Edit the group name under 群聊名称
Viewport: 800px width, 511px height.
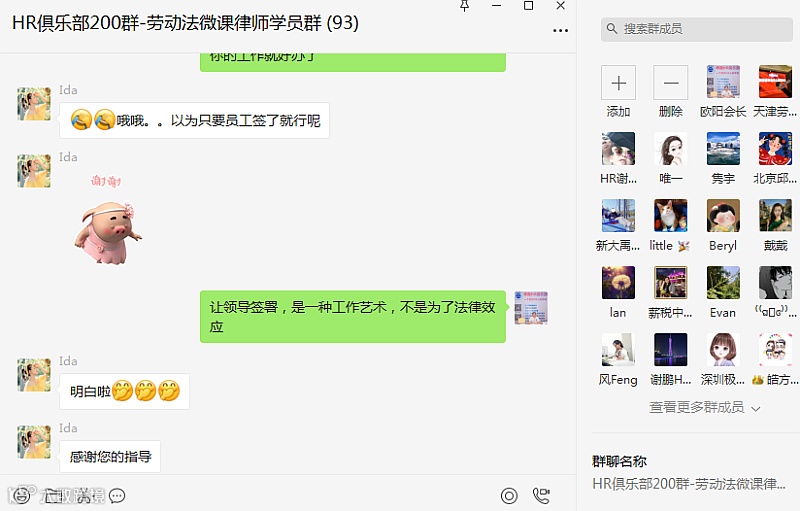point(689,483)
